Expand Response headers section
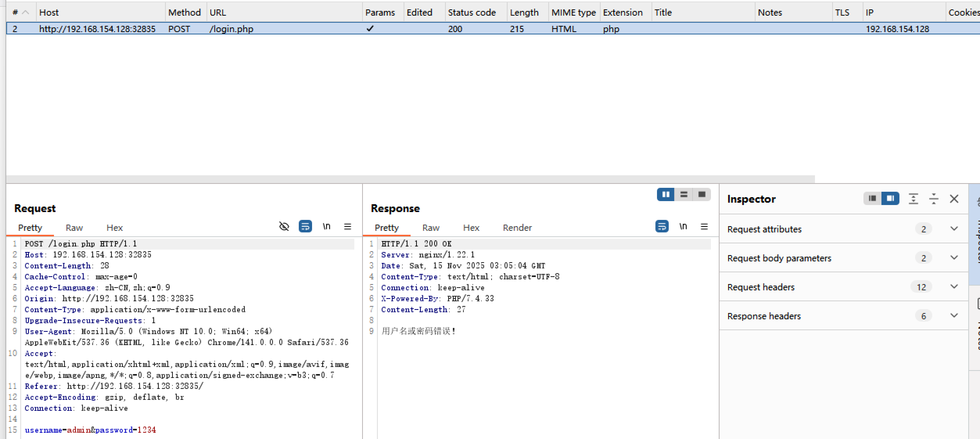Viewport: 980px width, 439px height. (954, 316)
